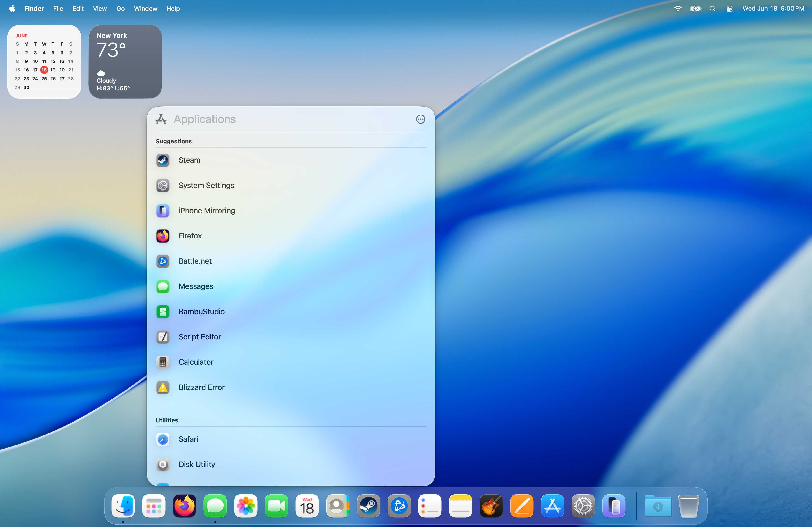The width and height of the screenshot is (812, 527).
Task: Click the date and time clock
Action: tap(773, 9)
